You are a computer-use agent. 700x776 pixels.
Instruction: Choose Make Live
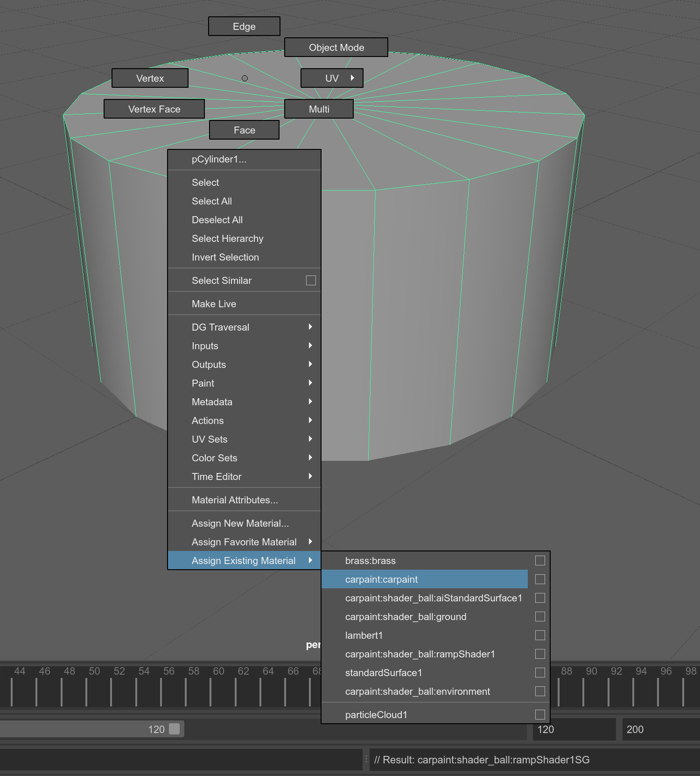[244, 303]
